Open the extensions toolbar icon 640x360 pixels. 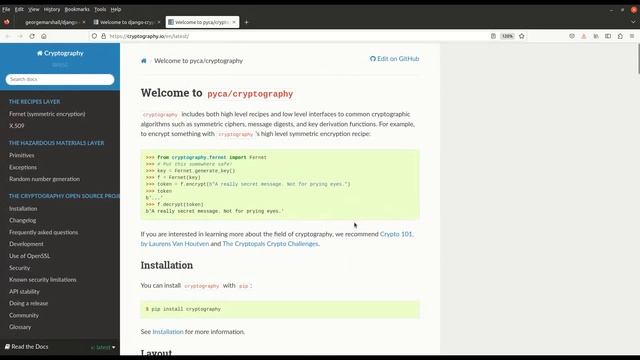click(620, 36)
